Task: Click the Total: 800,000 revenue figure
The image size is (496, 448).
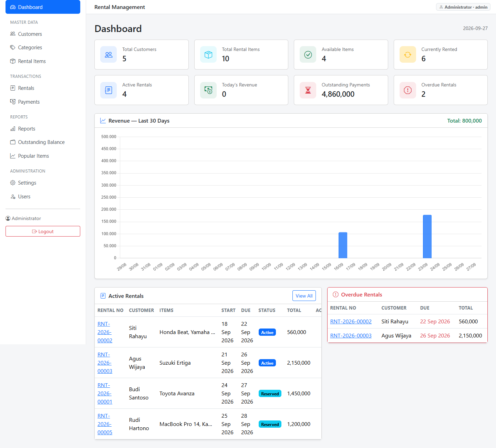Action: [464, 121]
